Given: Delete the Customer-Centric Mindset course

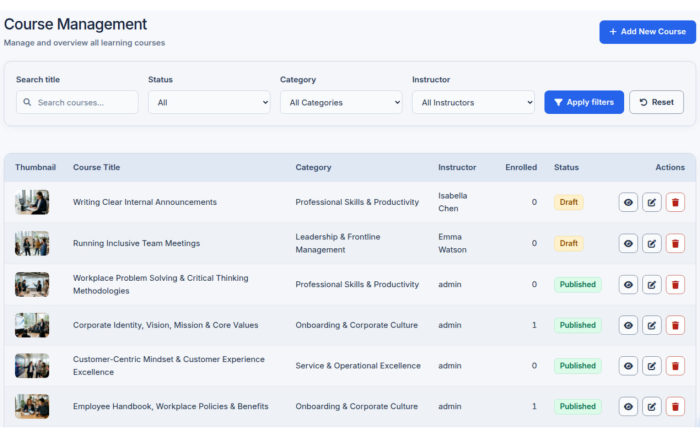Looking at the screenshot, I should 675,366.
